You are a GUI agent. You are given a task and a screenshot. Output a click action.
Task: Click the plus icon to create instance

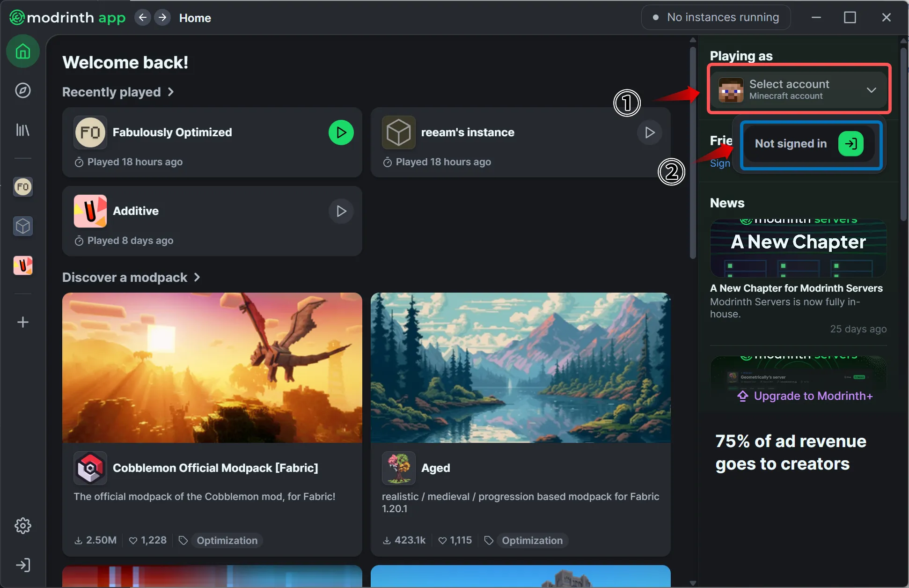coord(22,322)
